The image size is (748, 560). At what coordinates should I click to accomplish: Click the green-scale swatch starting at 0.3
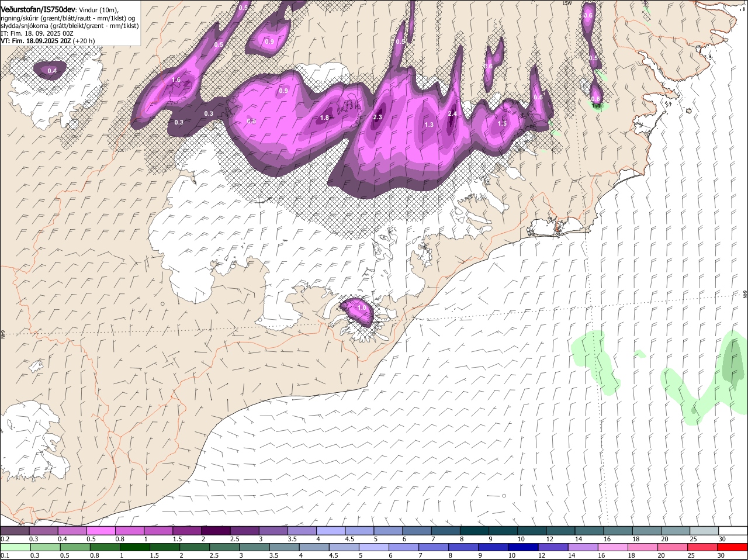click(x=44, y=547)
